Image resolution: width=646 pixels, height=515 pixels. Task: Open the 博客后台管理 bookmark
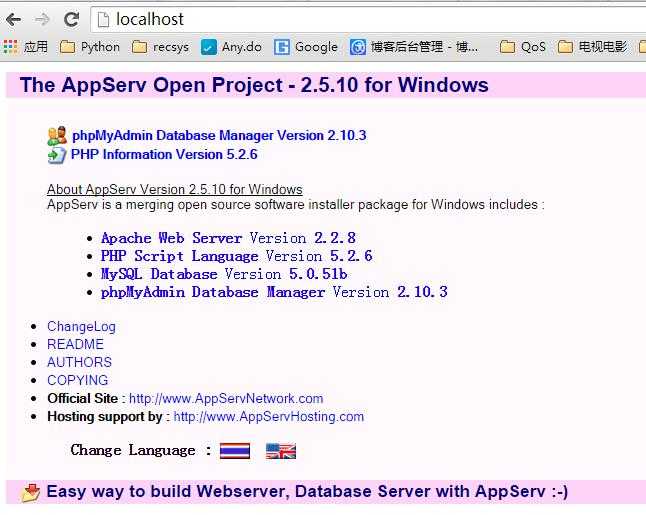[414, 47]
